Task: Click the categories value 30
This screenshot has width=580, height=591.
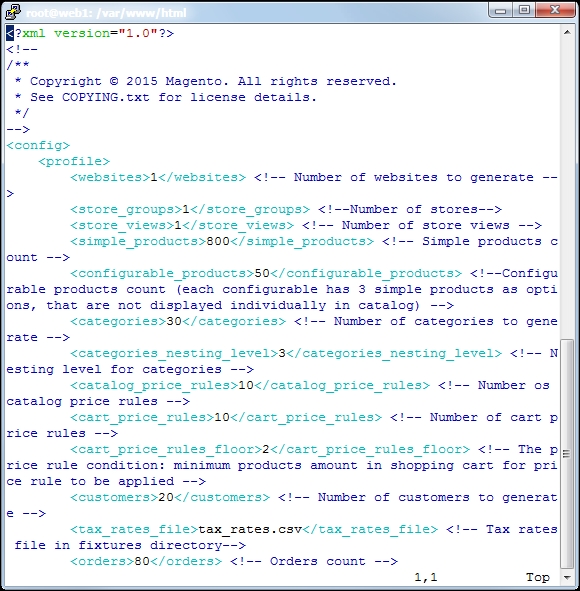Action: click(174, 322)
